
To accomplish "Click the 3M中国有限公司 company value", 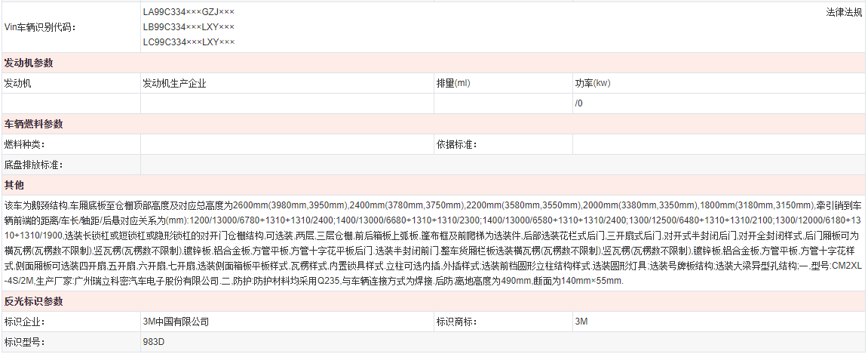I will (x=176, y=322).
